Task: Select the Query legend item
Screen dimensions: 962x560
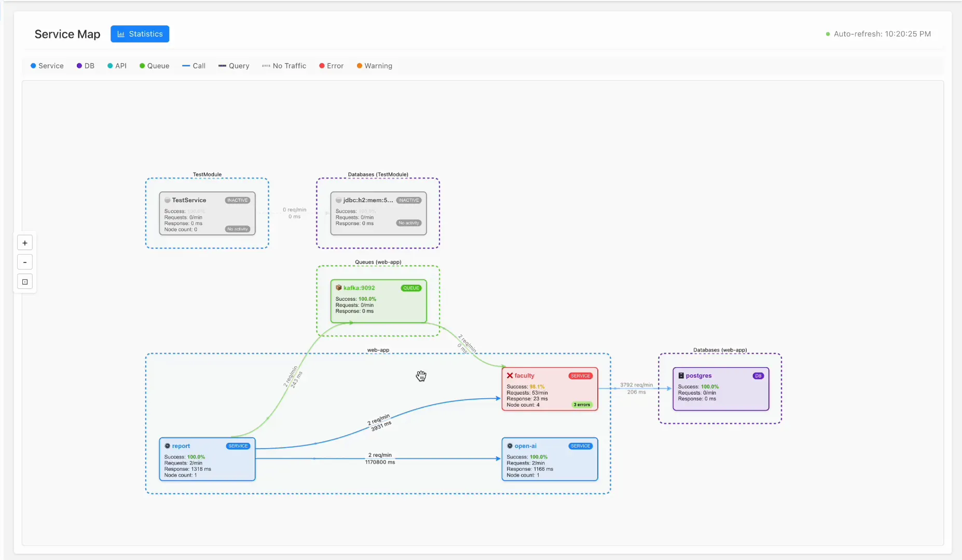Action: tap(233, 65)
